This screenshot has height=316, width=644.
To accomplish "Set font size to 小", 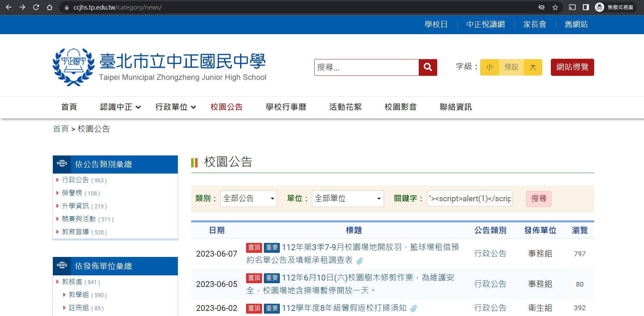I will point(490,67).
